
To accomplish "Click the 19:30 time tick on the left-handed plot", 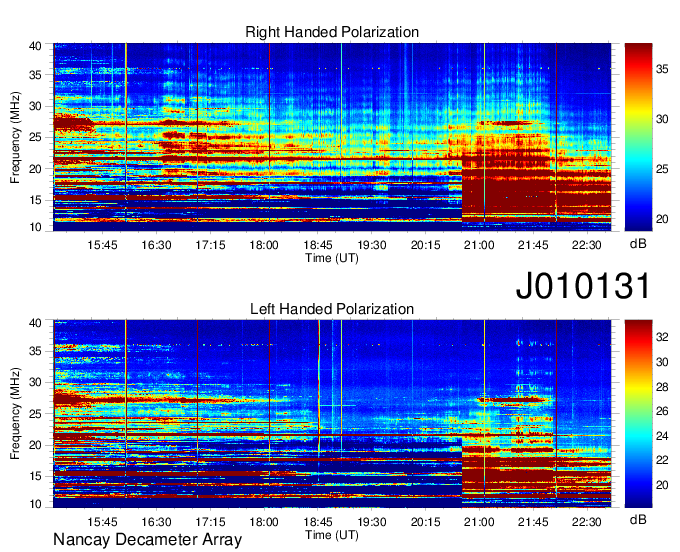I will [x=371, y=522].
